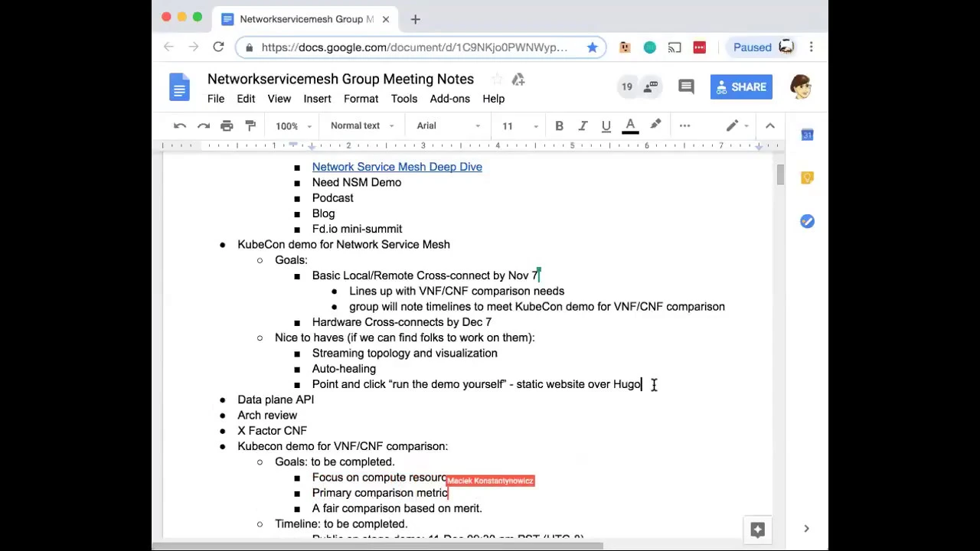Click the lock site info icon
Viewport: 980px width, 551px height.
coord(250,47)
